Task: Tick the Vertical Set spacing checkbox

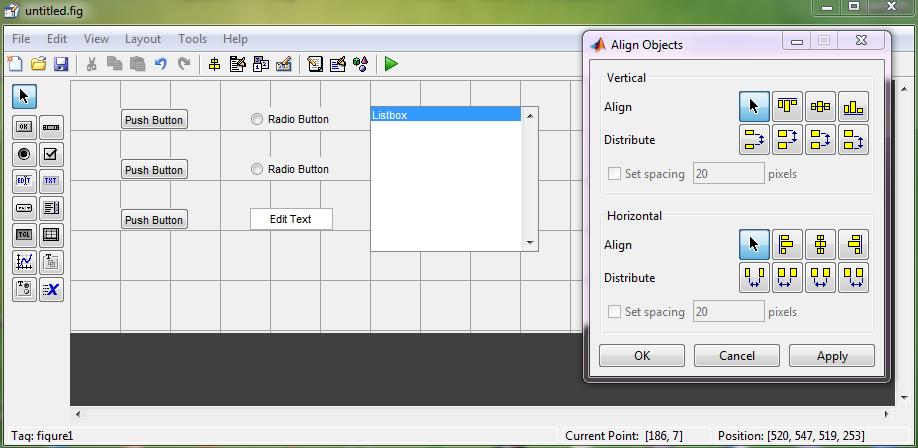Action: point(614,174)
